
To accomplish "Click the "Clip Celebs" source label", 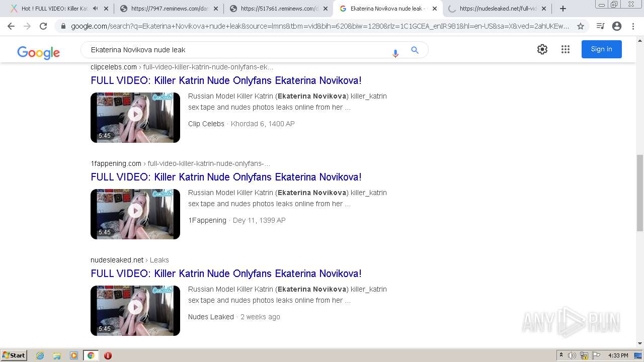I will click(x=206, y=124).
